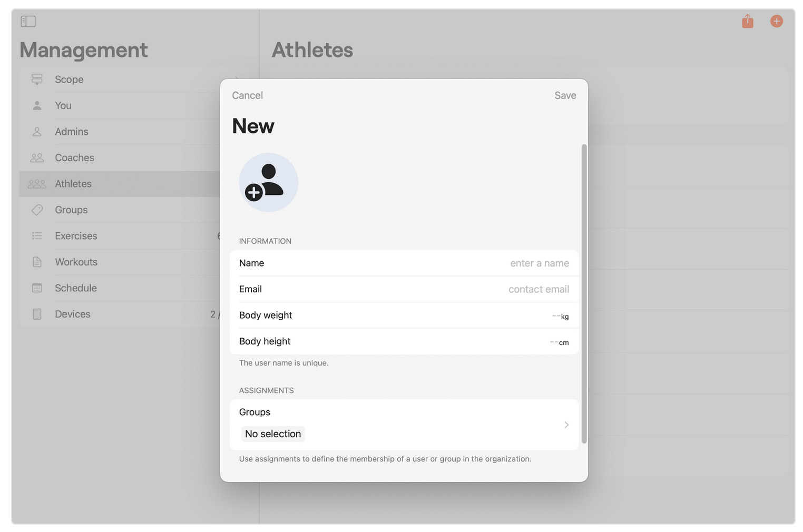Click the dialog vertical scrollbar
The width and height of the screenshot is (803, 532).
click(x=584, y=293)
